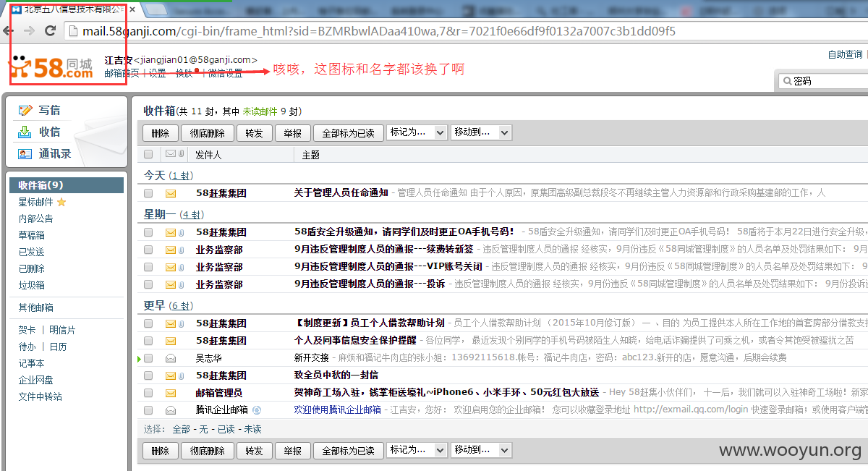
Task: Click the 自助查询 link
Action: pos(846,54)
